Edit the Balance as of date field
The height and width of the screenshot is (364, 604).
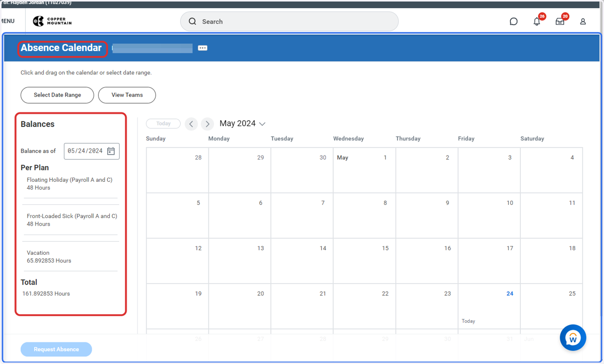tap(92, 151)
